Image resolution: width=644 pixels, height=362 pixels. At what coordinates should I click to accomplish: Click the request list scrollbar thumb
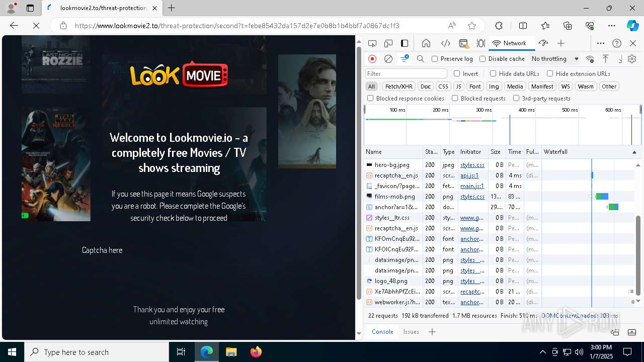(638, 255)
